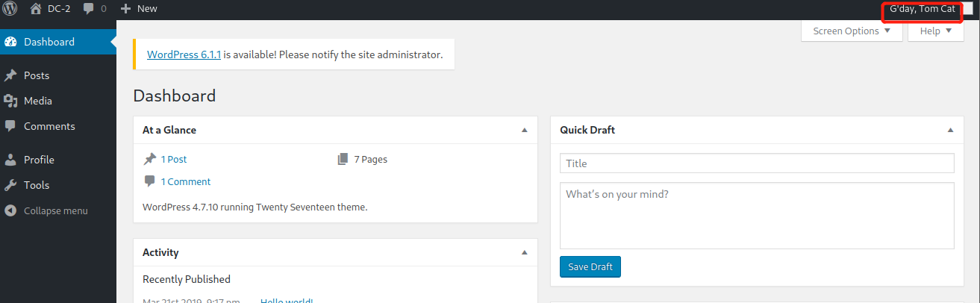Open the Profile menu item
This screenshot has height=303, width=980.
click(x=58, y=160)
